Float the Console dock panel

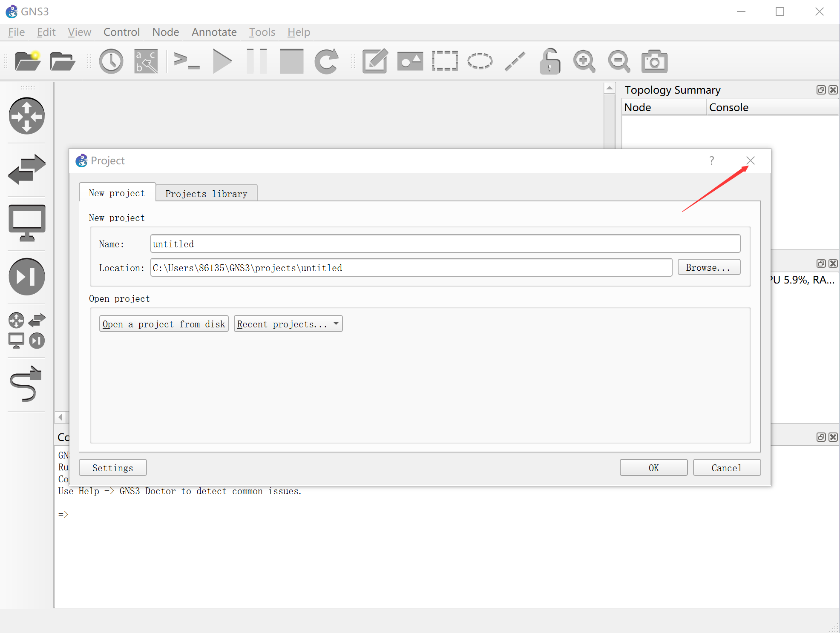click(x=821, y=437)
